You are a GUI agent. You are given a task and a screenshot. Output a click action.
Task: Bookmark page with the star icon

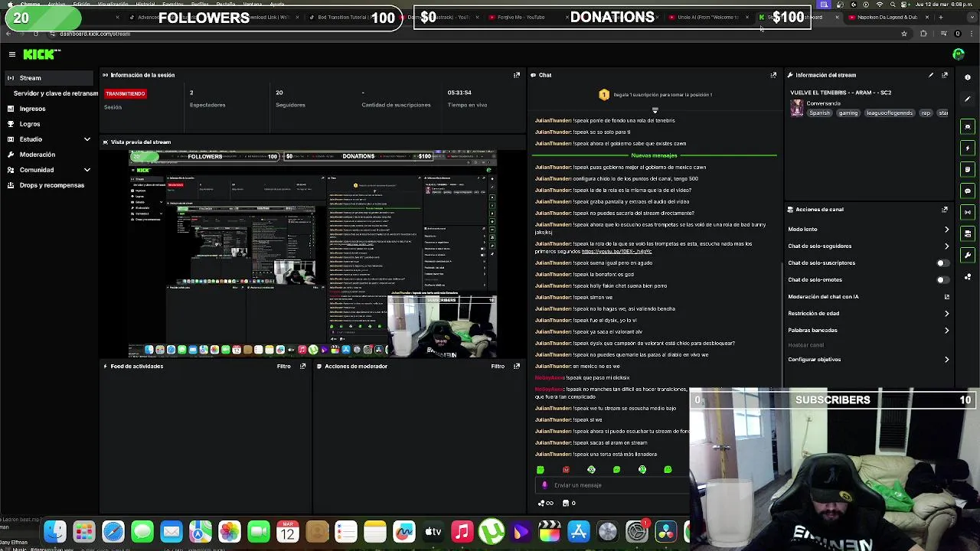tap(903, 34)
